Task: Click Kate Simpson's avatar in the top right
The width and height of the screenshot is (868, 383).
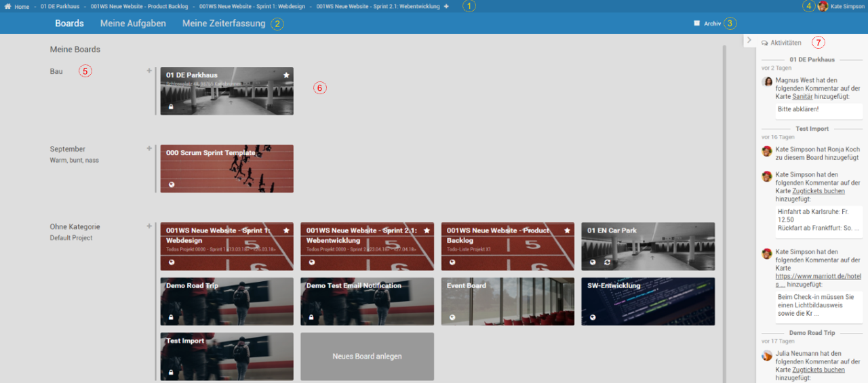Action: coord(823,6)
